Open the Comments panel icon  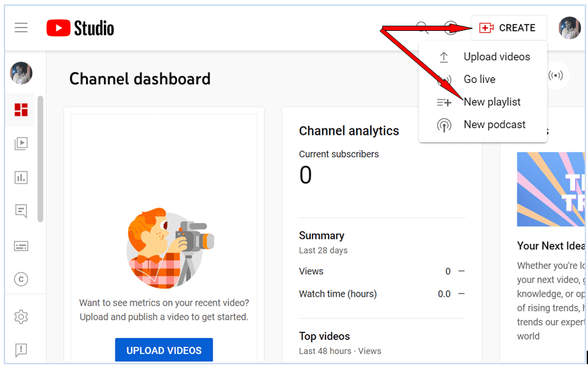20,211
